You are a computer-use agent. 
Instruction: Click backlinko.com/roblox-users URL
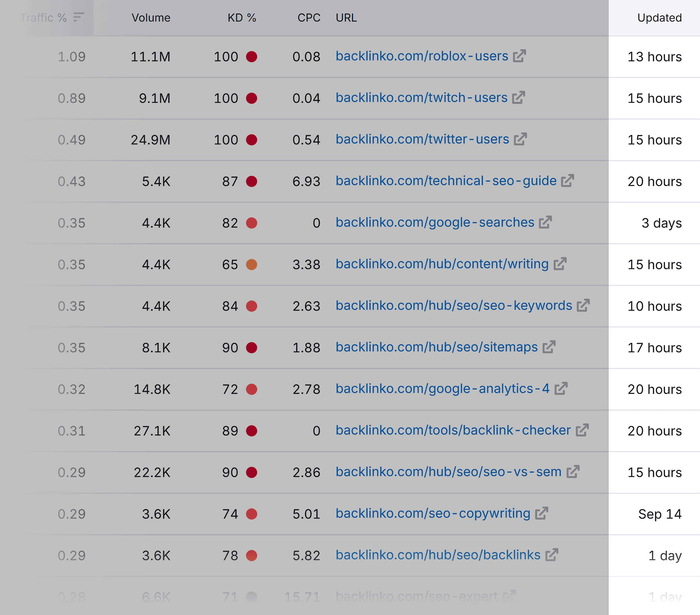pyautogui.click(x=422, y=56)
